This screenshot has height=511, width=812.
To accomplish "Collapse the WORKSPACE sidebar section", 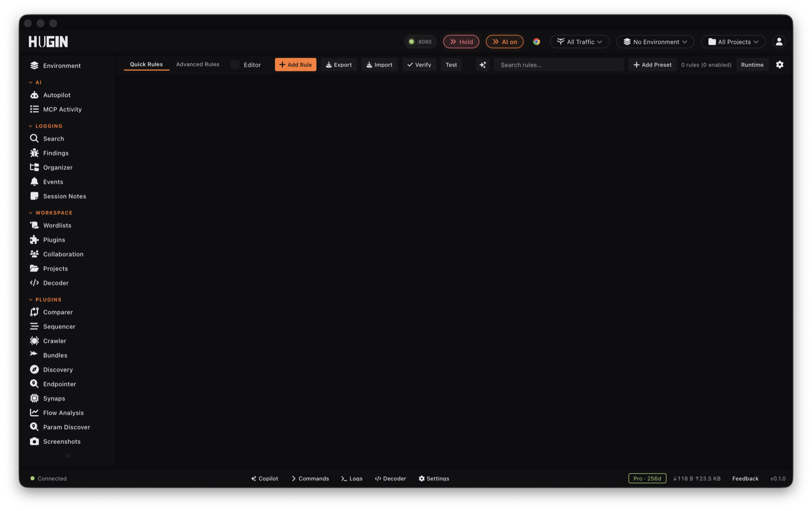I will coord(51,213).
